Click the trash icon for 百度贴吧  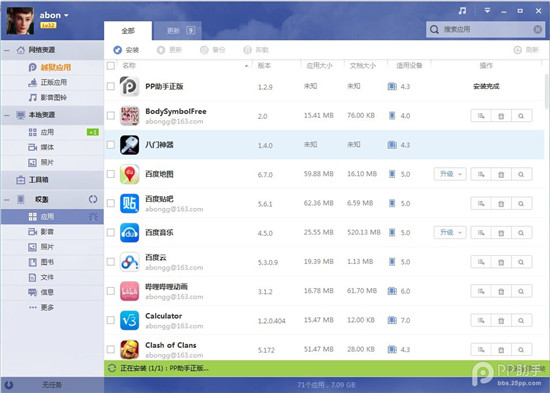pyautogui.click(x=501, y=204)
